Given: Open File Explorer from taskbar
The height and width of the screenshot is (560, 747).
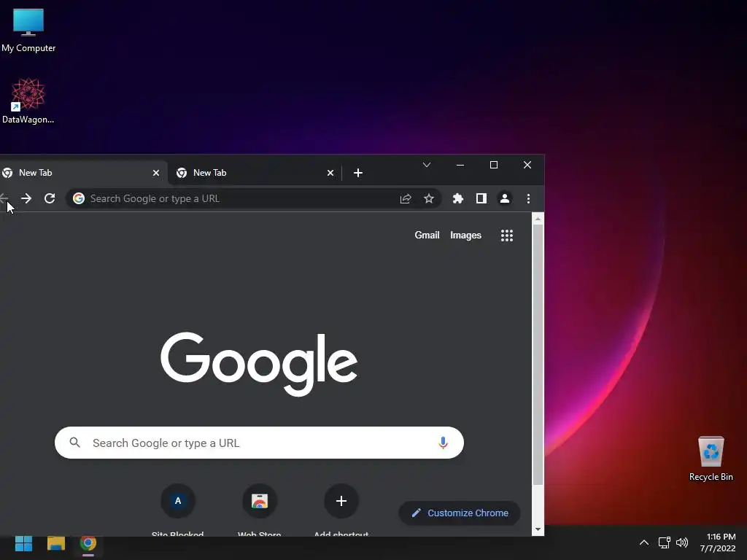Looking at the screenshot, I should [x=55, y=543].
